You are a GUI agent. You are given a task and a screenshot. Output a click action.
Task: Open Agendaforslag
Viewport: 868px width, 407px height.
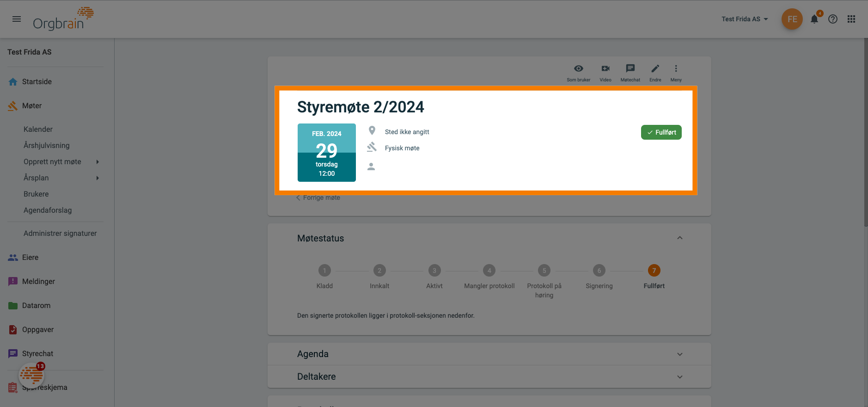click(48, 210)
